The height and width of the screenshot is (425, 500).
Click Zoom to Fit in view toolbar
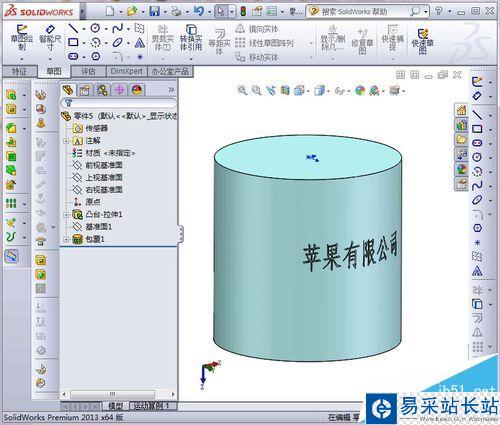[242, 90]
